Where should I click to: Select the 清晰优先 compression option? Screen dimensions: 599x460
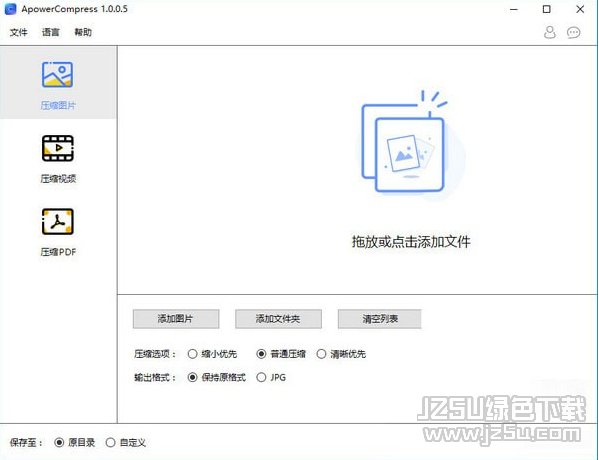[x=342, y=354]
